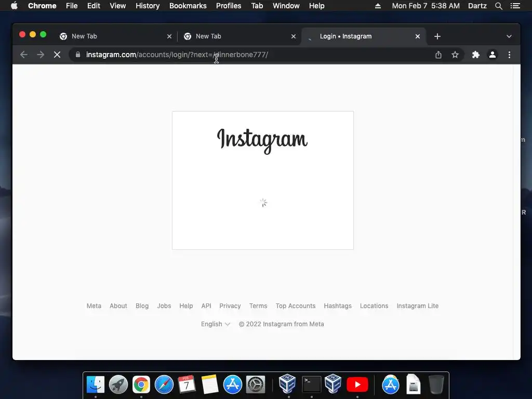Open the footer Help link on the page
Screen dimensions: 532x399
coord(186,305)
